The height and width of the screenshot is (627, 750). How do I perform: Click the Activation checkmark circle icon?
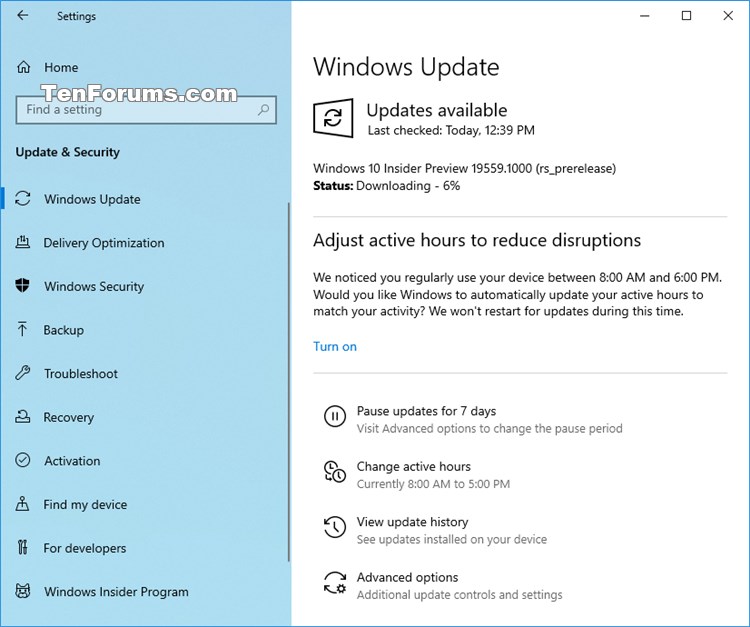(22, 460)
